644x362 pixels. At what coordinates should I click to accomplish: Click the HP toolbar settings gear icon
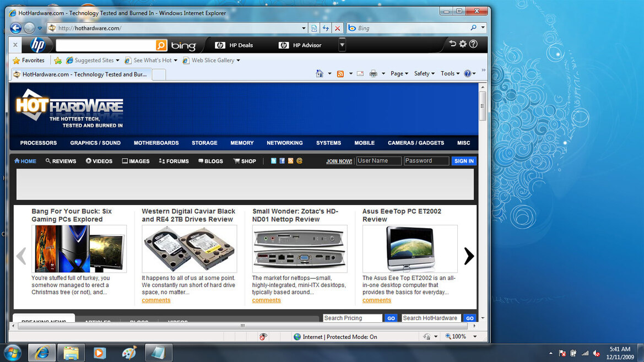pos(463,44)
